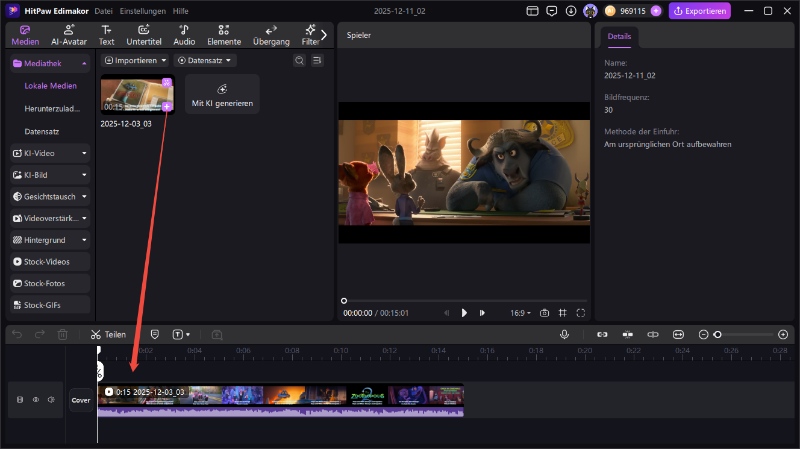
Task: Click the Teilen split button
Action: coord(108,334)
